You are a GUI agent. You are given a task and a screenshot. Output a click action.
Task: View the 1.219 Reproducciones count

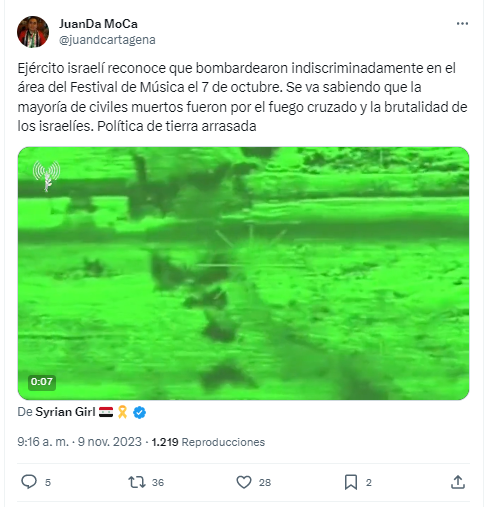(x=208, y=442)
